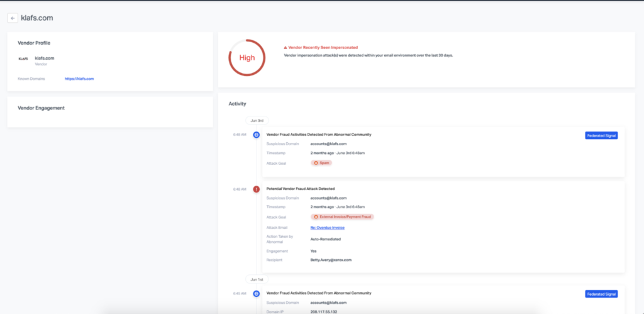
Task: Click the Potential Vendor Fraud Attack Detected title
Action: pos(301,189)
